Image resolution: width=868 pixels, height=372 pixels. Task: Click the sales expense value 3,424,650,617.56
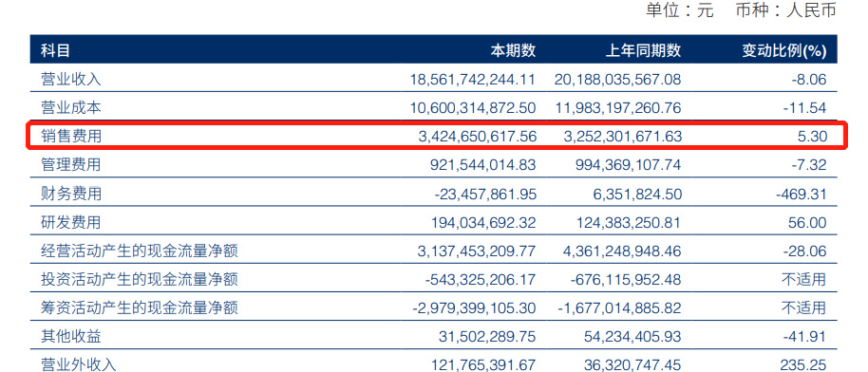click(x=478, y=137)
